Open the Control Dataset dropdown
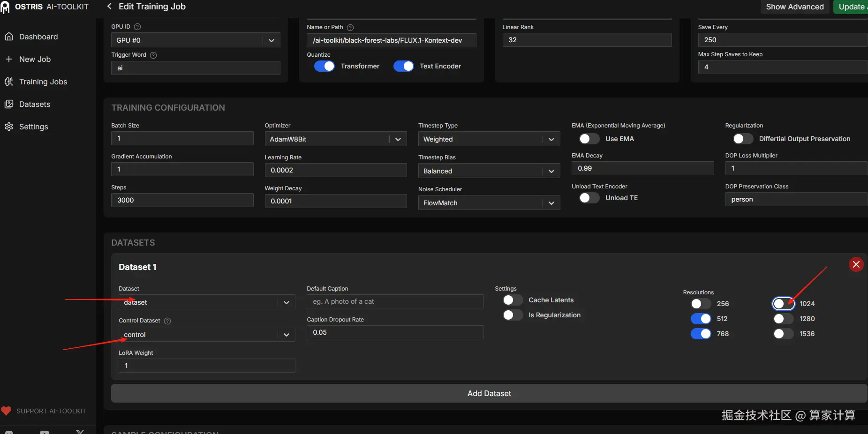 coord(207,335)
